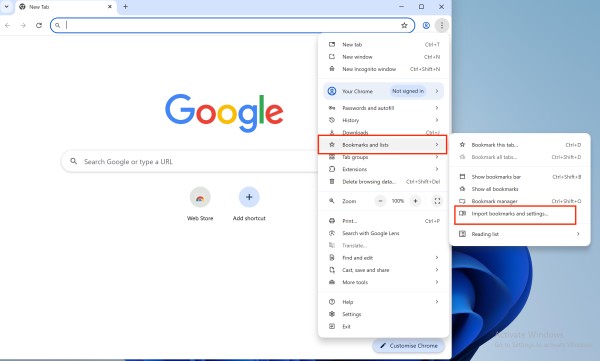Select Show all bookmarks
Image resolution: width=600 pixels, height=361 pixels.
tap(520, 189)
